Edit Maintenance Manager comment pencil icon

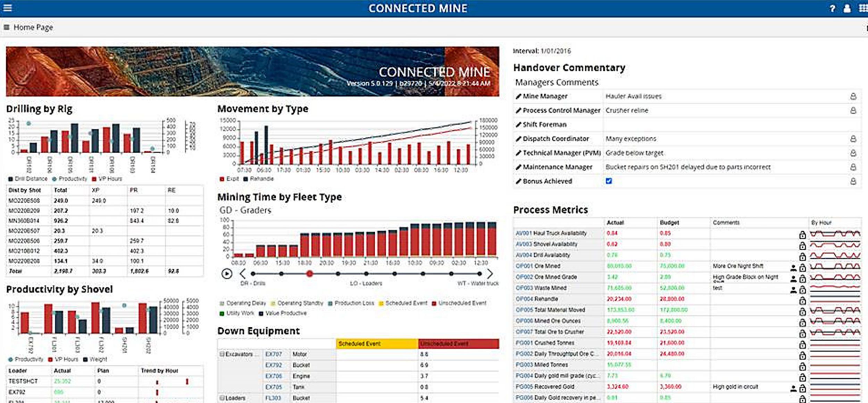click(x=518, y=167)
